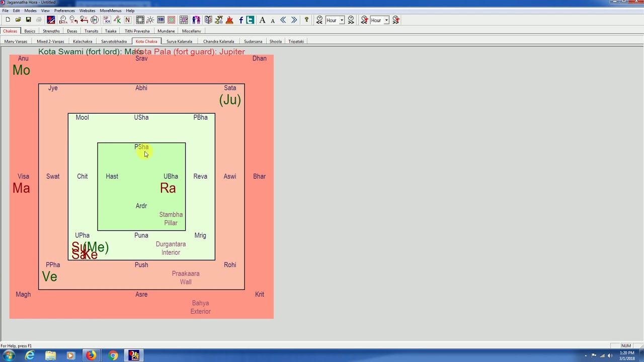Image resolution: width=644 pixels, height=362 pixels.
Task: Open the Surya Kalanala sub-tab
Action: 180,42
